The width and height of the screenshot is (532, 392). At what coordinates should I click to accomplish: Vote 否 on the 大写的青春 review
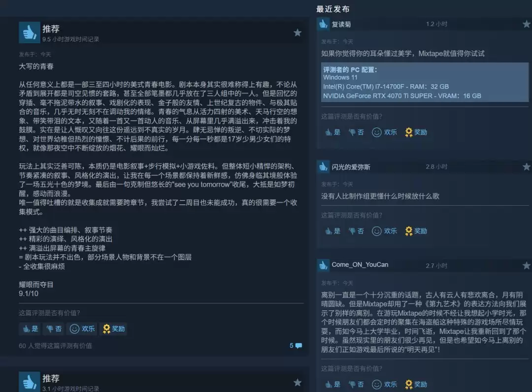[x=54, y=328]
